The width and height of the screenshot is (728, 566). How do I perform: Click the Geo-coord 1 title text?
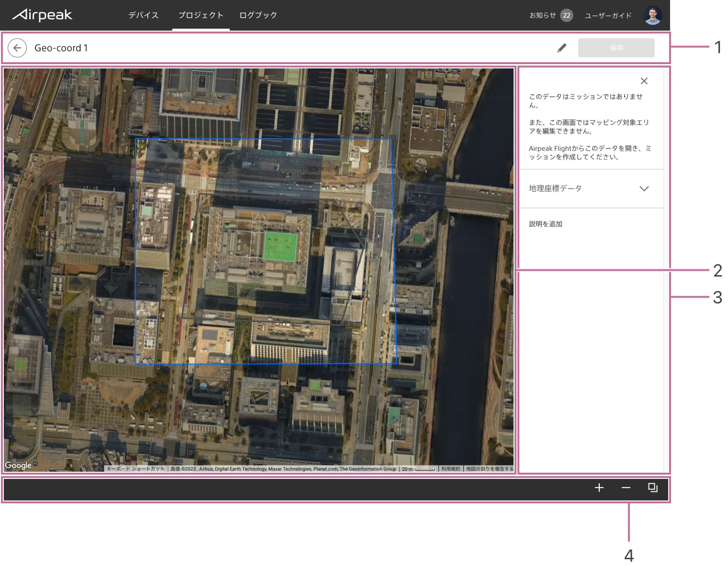pos(61,48)
